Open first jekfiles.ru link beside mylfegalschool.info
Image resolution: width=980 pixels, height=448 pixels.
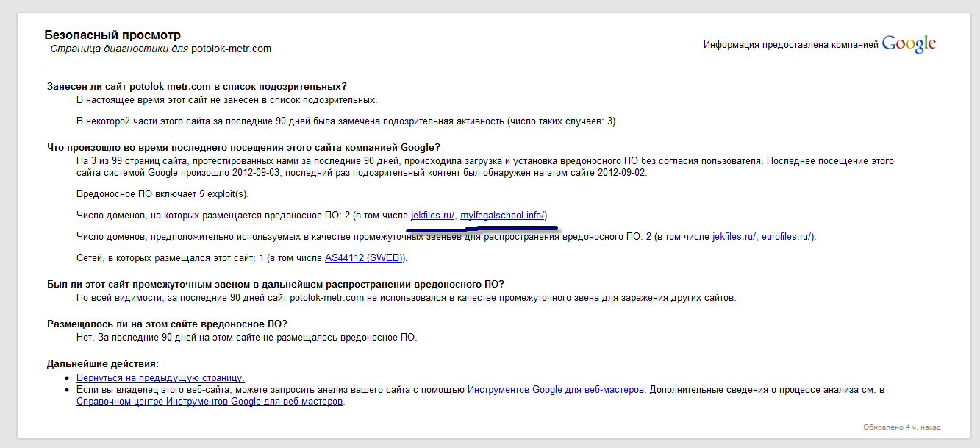(432, 216)
